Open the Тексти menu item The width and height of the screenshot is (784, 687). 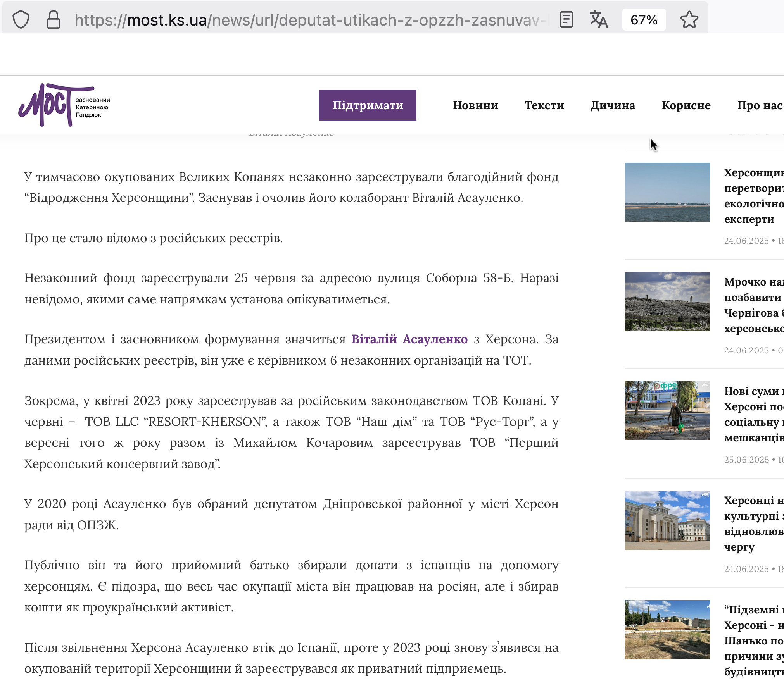click(544, 105)
